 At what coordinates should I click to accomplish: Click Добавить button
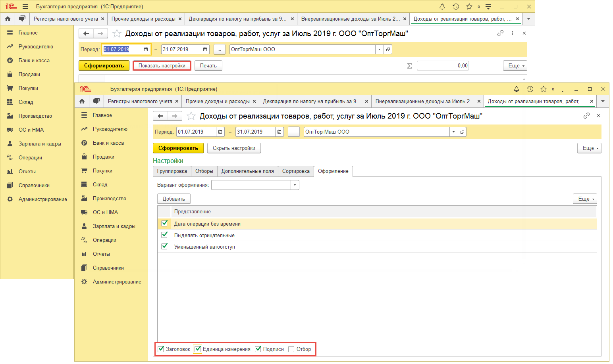tap(174, 199)
